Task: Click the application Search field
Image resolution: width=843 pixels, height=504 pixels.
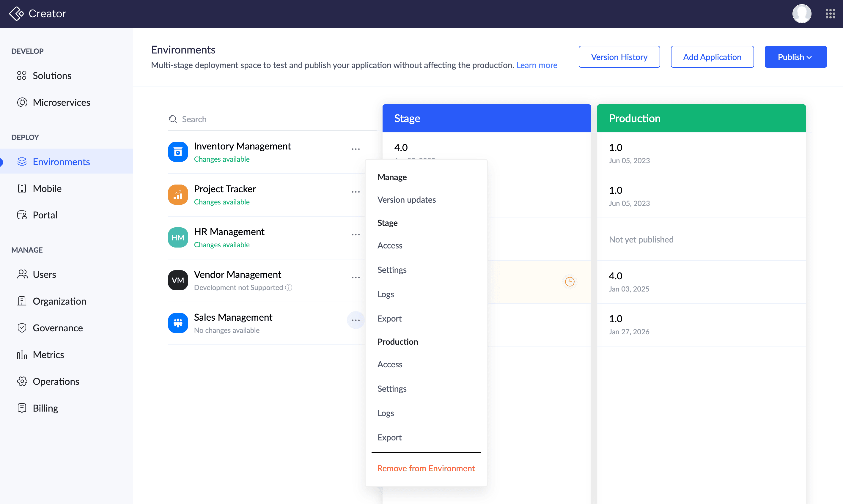Action: click(272, 119)
